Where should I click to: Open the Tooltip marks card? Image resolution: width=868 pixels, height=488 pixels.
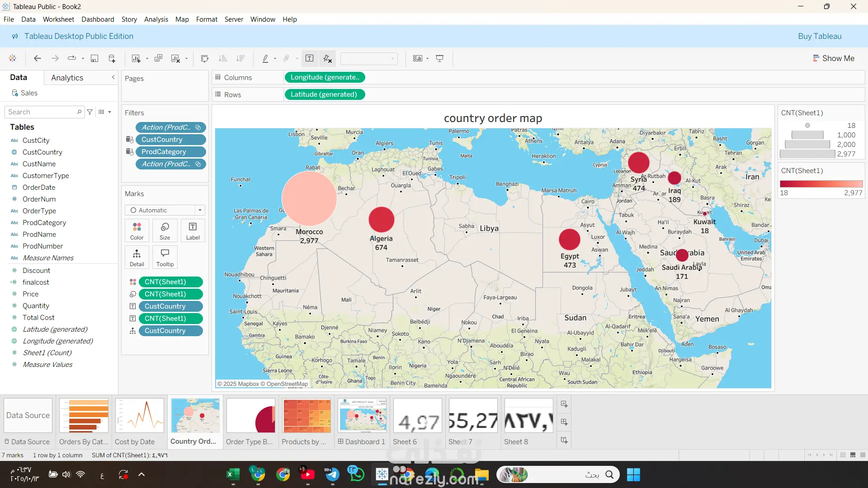tap(165, 257)
